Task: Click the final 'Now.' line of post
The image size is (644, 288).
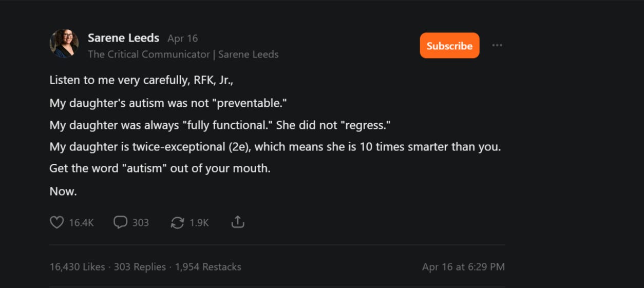Action: pyautogui.click(x=63, y=191)
